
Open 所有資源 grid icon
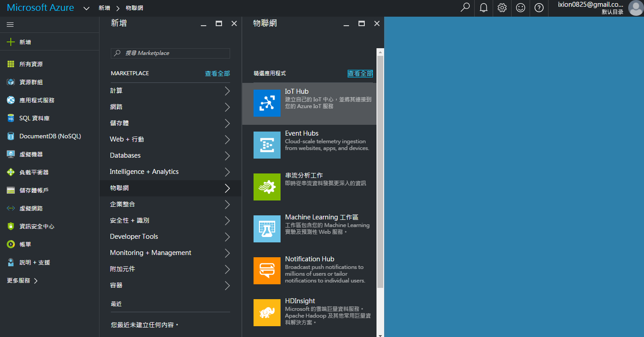click(x=11, y=64)
